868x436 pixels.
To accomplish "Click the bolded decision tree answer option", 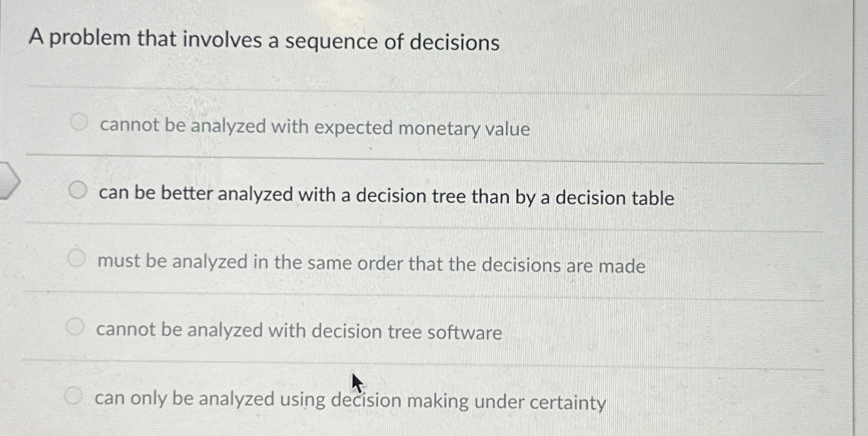I will click(x=387, y=198).
